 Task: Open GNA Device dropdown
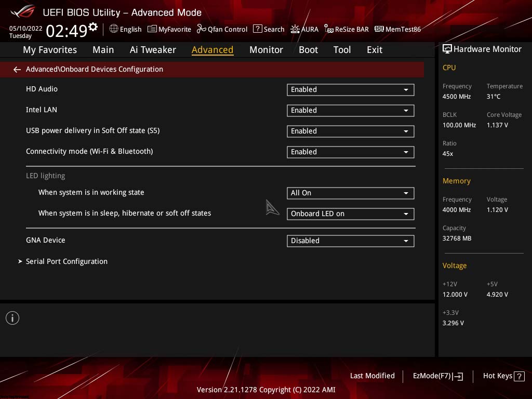[351, 241]
